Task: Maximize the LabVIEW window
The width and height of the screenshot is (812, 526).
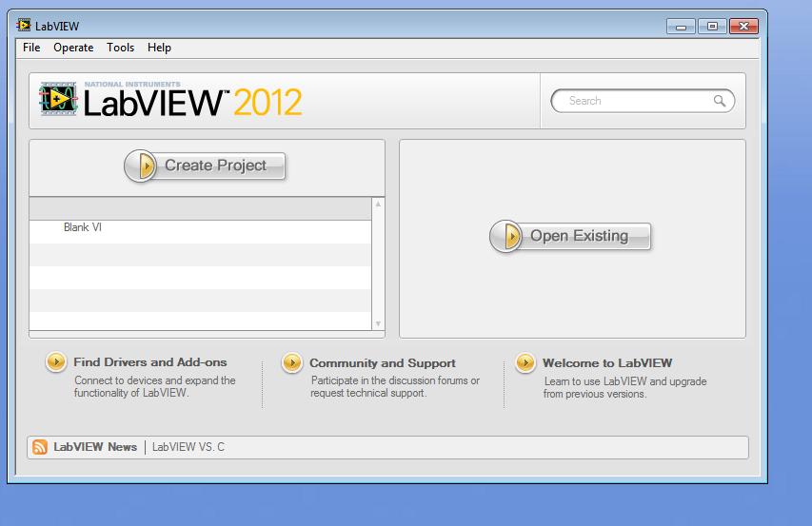Action: point(713,27)
